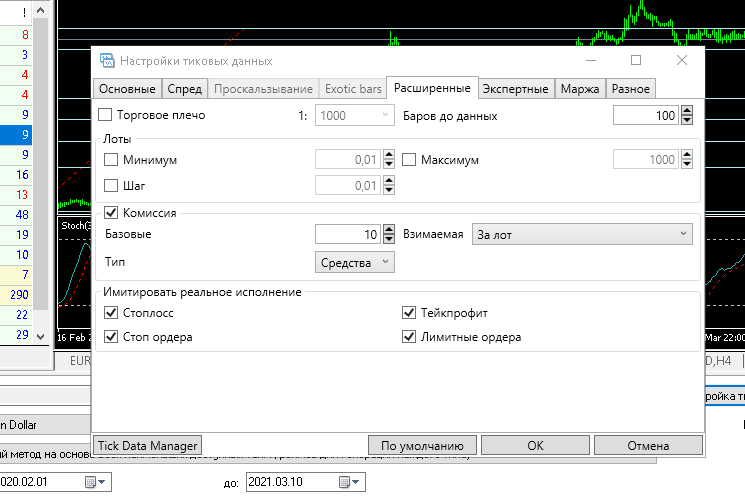
Task: Switch to the Спред tab
Action: pyautogui.click(x=184, y=89)
